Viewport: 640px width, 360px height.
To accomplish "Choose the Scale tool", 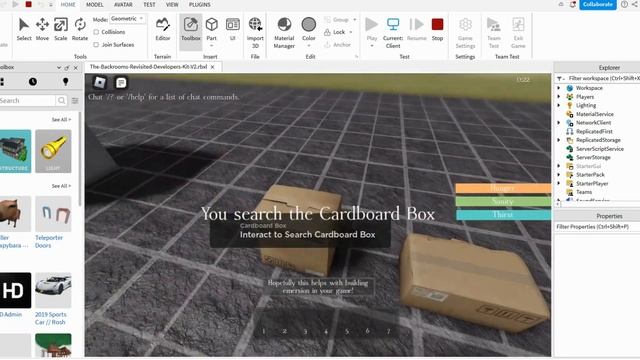I will point(60,29).
